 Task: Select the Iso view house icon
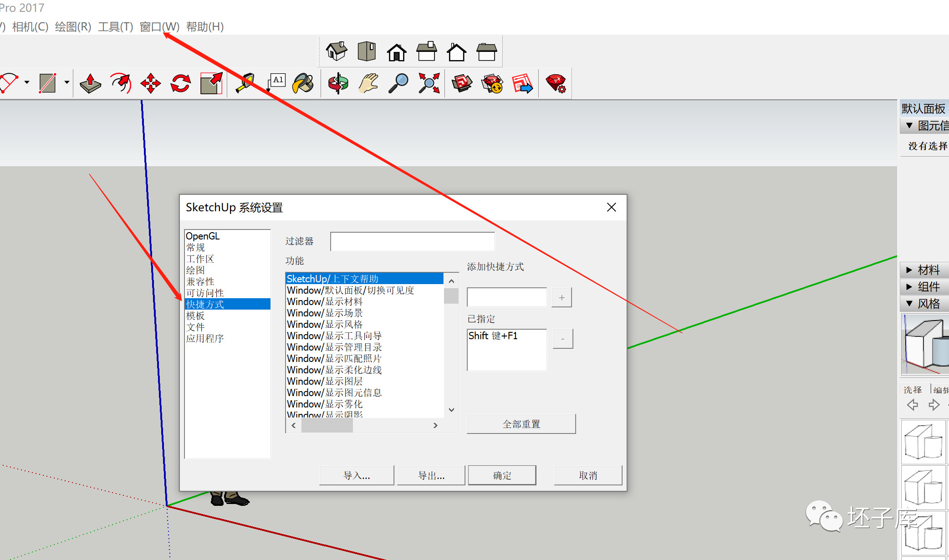tap(337, 51)
